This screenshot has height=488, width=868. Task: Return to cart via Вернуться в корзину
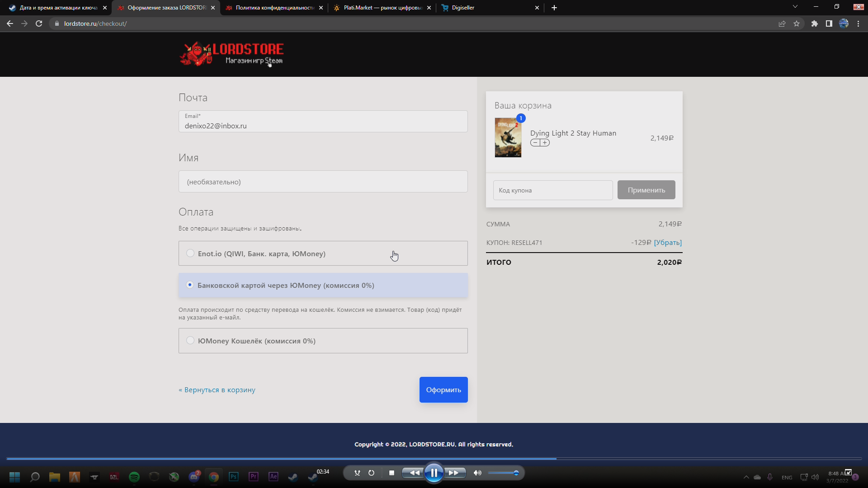tap(217, 390)
